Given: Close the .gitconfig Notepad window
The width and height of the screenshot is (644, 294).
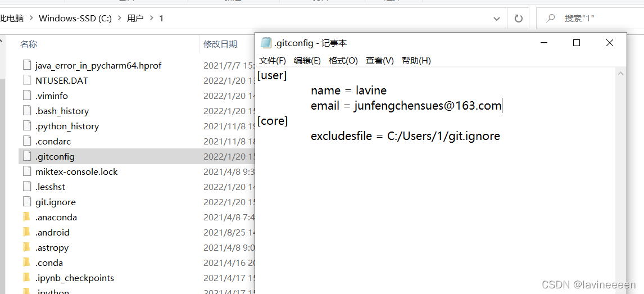Looking at the screenshot, I should (x=610, y=43).
